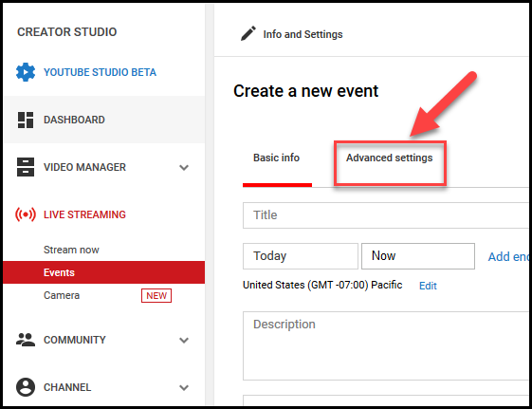
Task: Click the YouTube Studio Beta gear icon
Action: (x=26, y=72)
